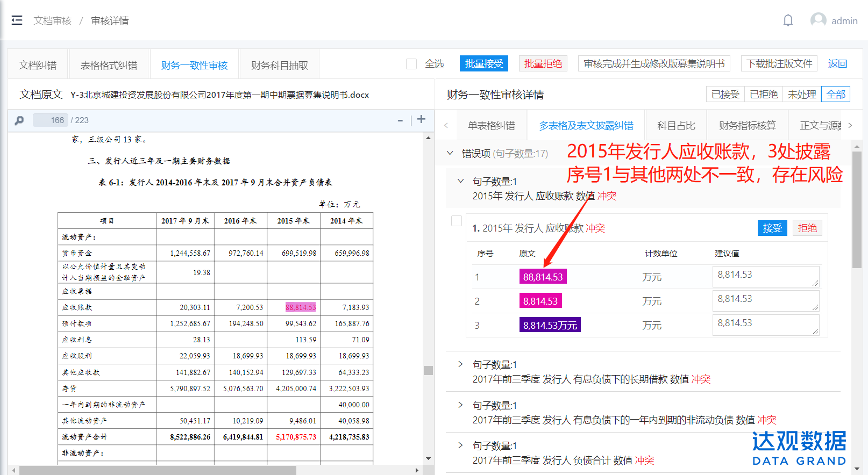This screenshot has height=475, width=868.
Task: Expand the 负债合计 conflict entry
Action: pos(460,445)
